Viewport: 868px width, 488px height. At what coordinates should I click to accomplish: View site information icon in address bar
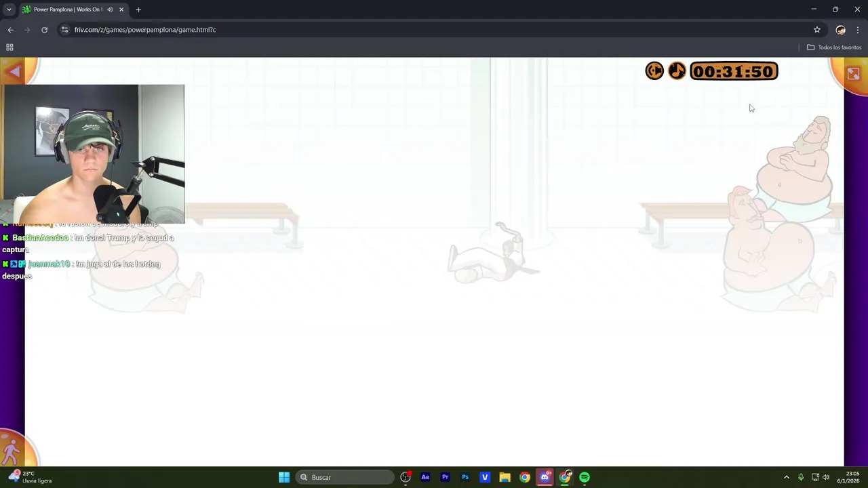click(64, 30)
